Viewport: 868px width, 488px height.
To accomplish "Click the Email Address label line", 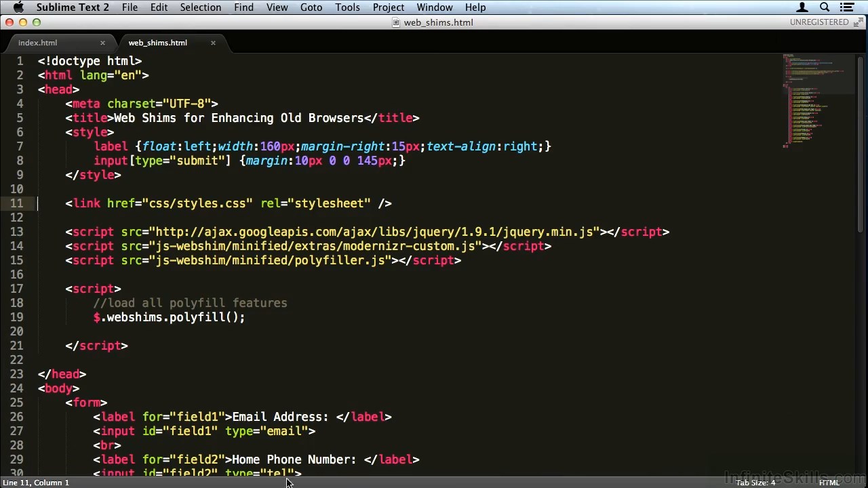I will 243,417.
